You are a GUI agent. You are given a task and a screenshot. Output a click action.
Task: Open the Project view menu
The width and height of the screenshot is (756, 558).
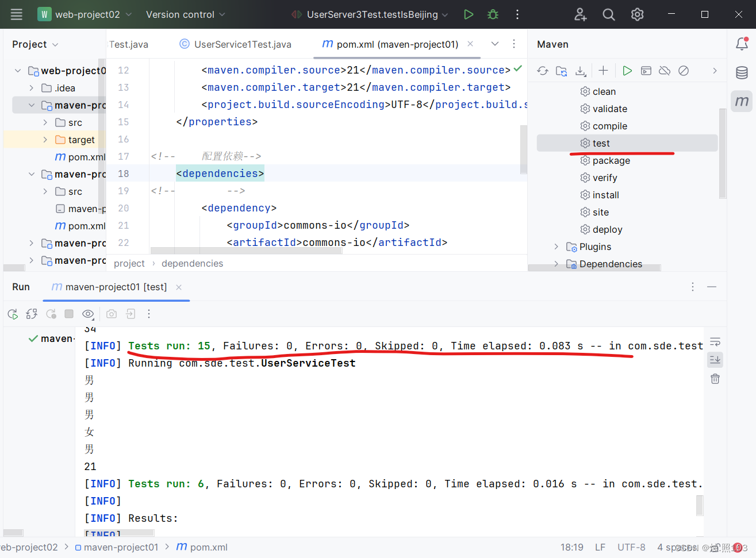[x=34, y=44]
